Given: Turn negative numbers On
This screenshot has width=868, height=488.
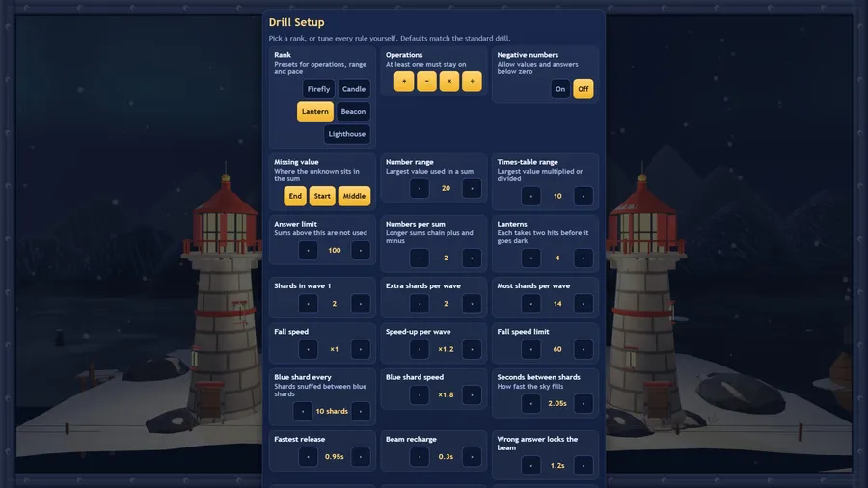Looking at the screenshot, I should [560, 89].
